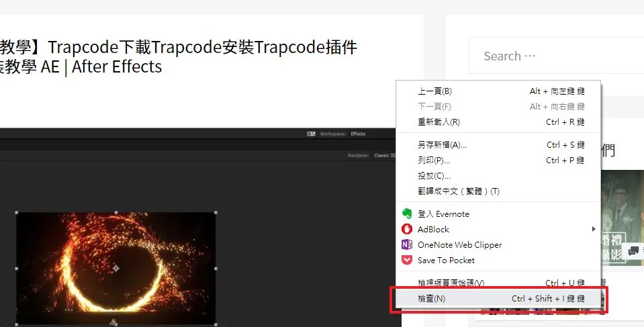The height and width of the screenshot is (327, 644).
Task: Click the chat bubble icon at right edge
Action: pyautogui.click(x=634, y=250)
